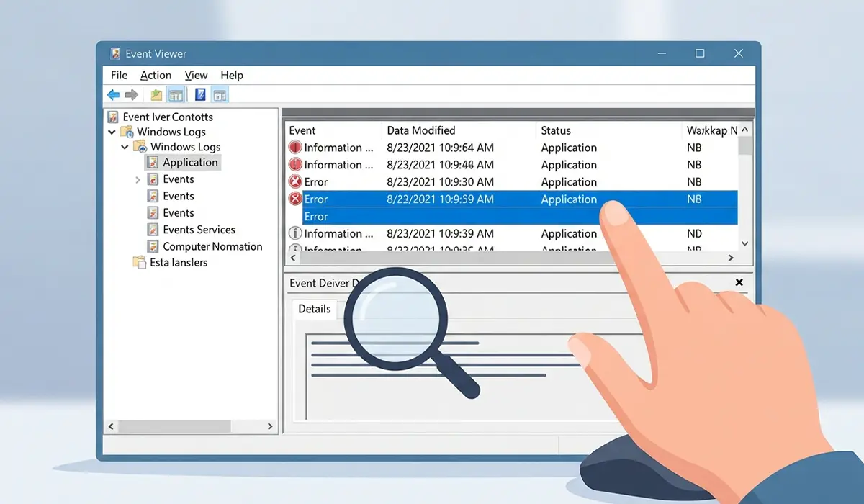The height and width of the screenshot is (504, 864).
Task: Click the date 8/23/2021 10:9:64 AM
Action: click(441, 148)
